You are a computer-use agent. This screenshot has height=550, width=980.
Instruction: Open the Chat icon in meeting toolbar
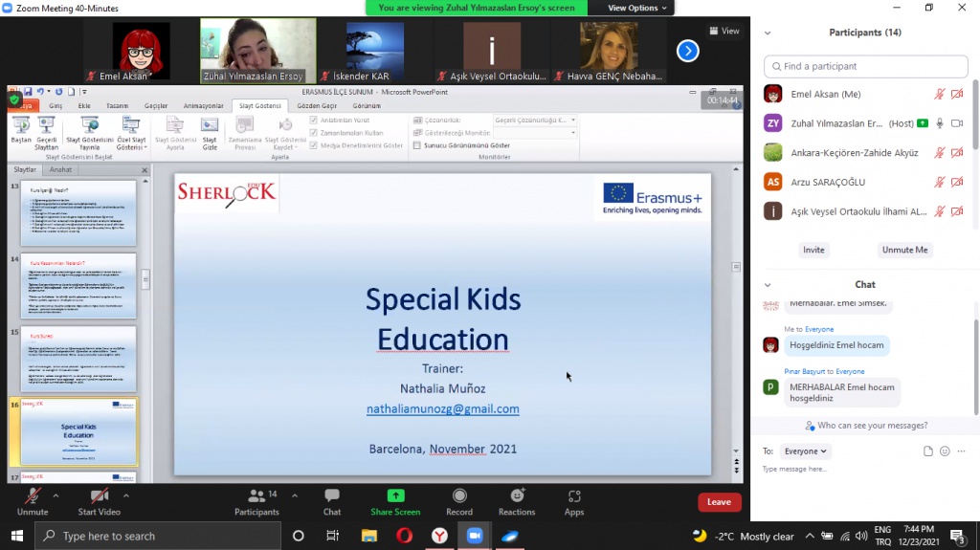click(332, 496)
